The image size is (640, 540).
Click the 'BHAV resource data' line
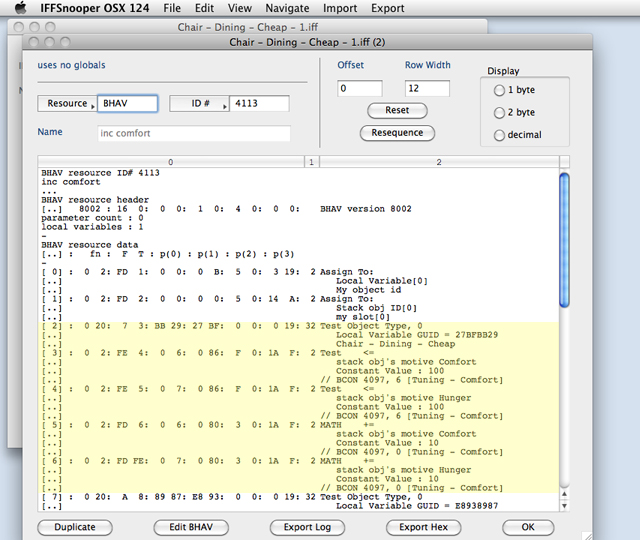pyautogui.click(x=90, y=245)
